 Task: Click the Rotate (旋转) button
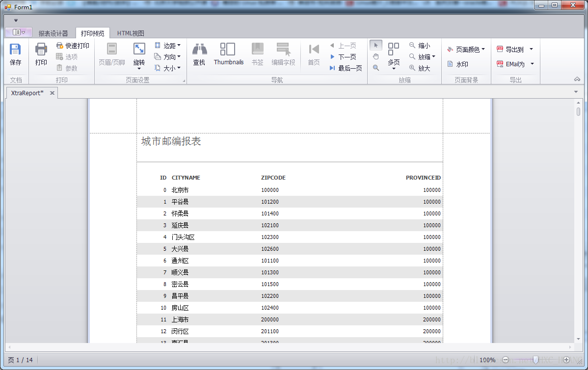tap(139, 55)
